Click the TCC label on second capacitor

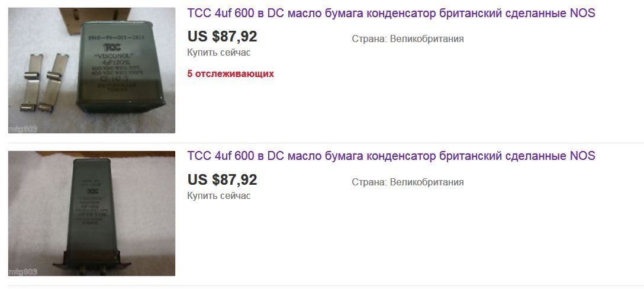pos(92,191)
